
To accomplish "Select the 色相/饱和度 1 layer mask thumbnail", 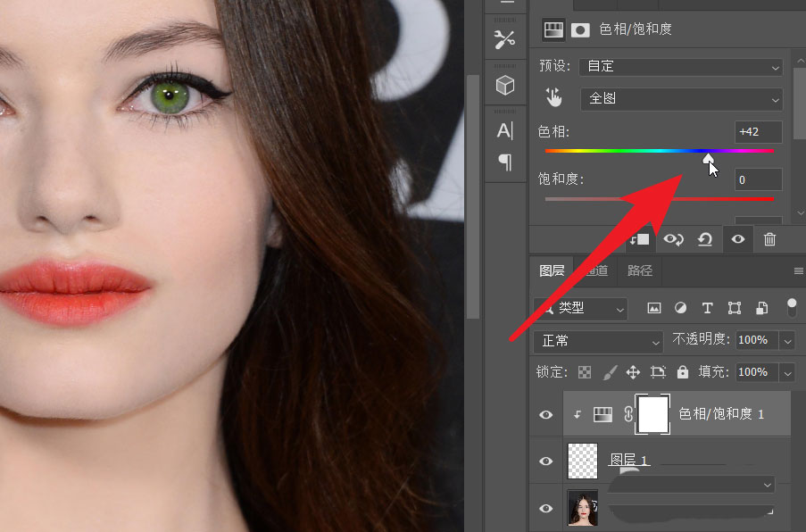I will [x=653, y=414].
